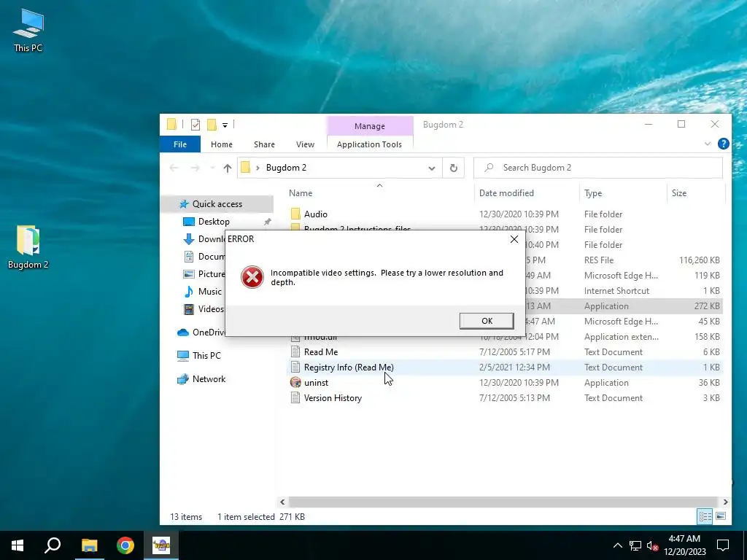Select the Read Me text file
The height and width of the screenshot is (560, 747).
(x=321, y=352)
